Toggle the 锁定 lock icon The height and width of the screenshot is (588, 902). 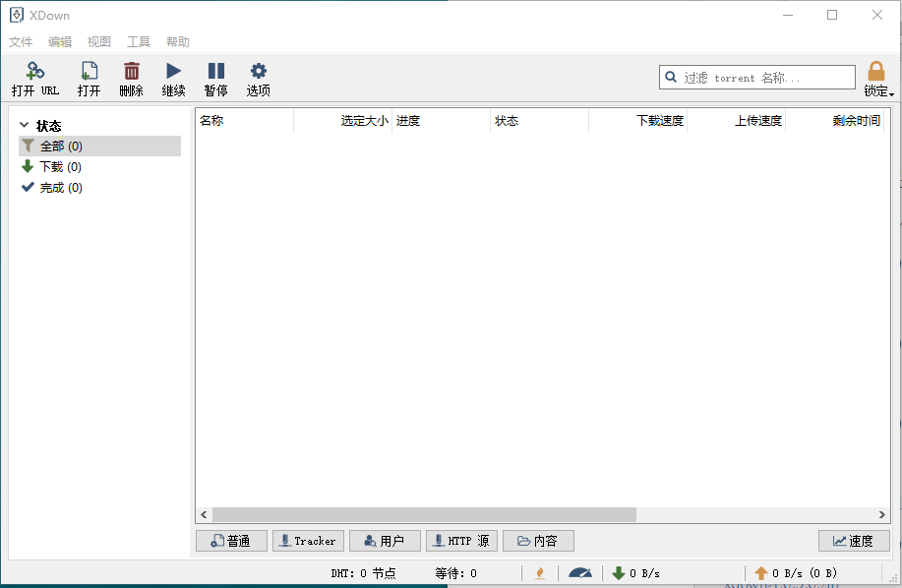[x=875, y=70]
